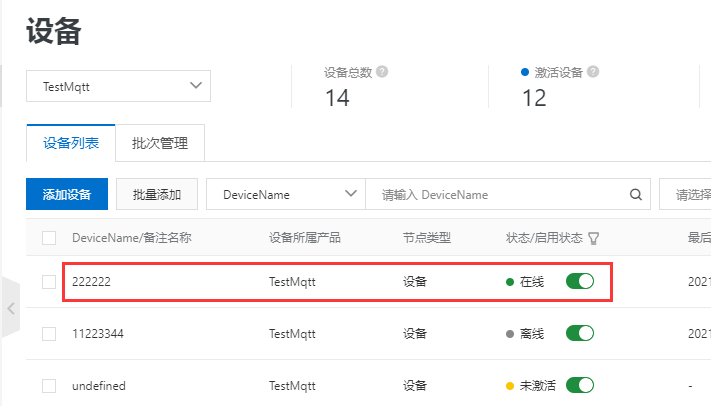Check the select-all header checkbox
The image size is (711, 406).
coord(49,238)
